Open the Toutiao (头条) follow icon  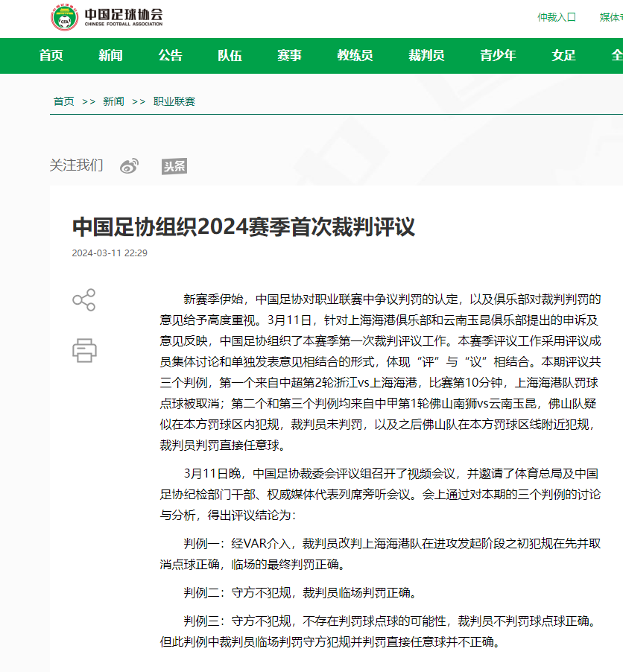[x=174, y=166]
